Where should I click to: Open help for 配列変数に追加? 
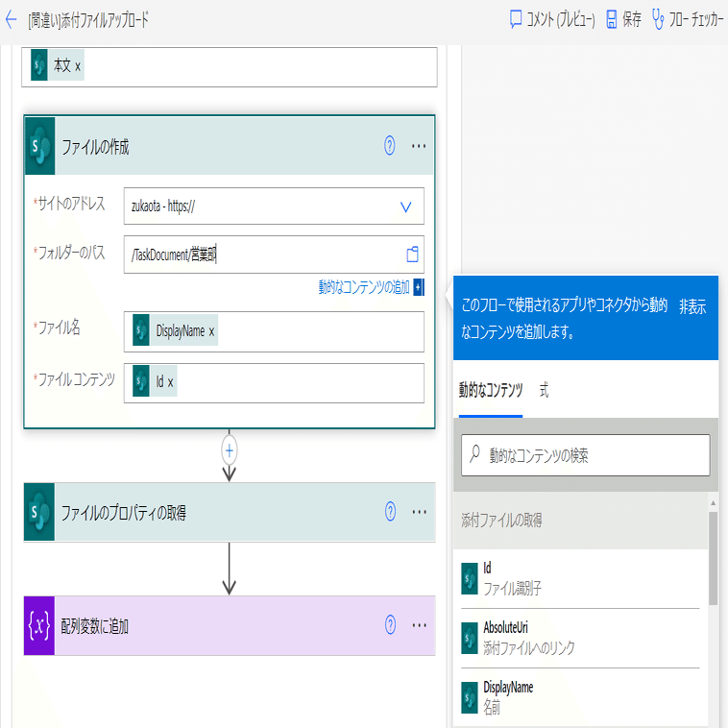click(391, 625)
